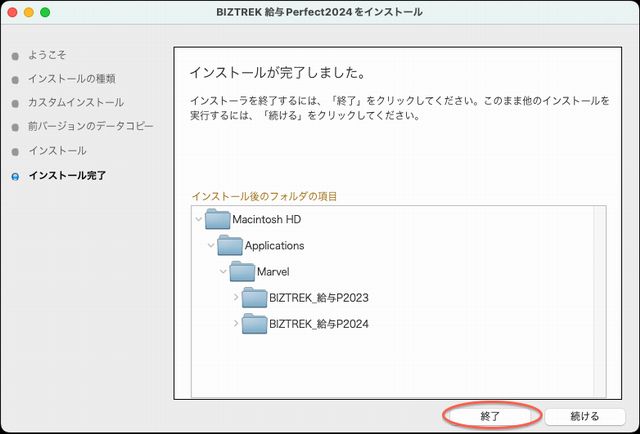Click the 終了 button to quit installer
The height and width of the screenshot is (434, 640).
tap(489, 416)
